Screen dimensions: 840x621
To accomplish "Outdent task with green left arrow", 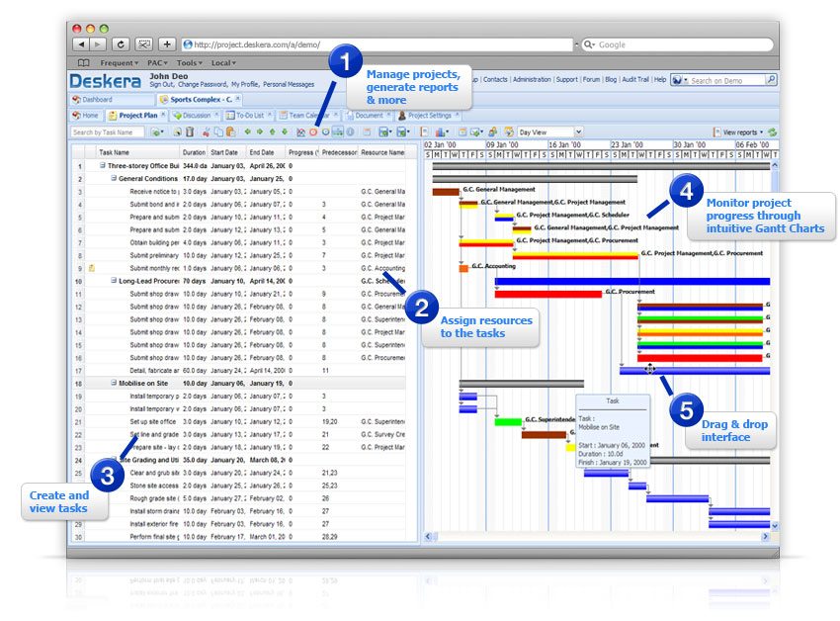I will 247,132.
